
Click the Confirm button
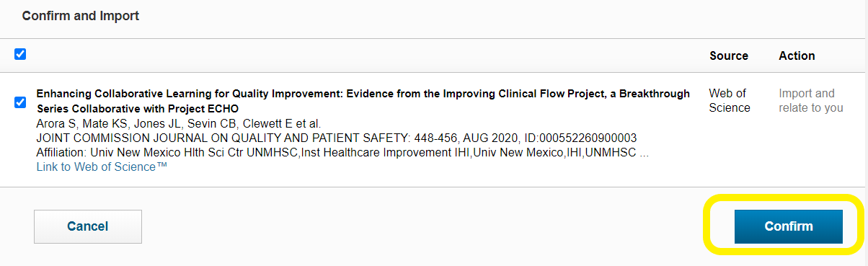(789, 226)
